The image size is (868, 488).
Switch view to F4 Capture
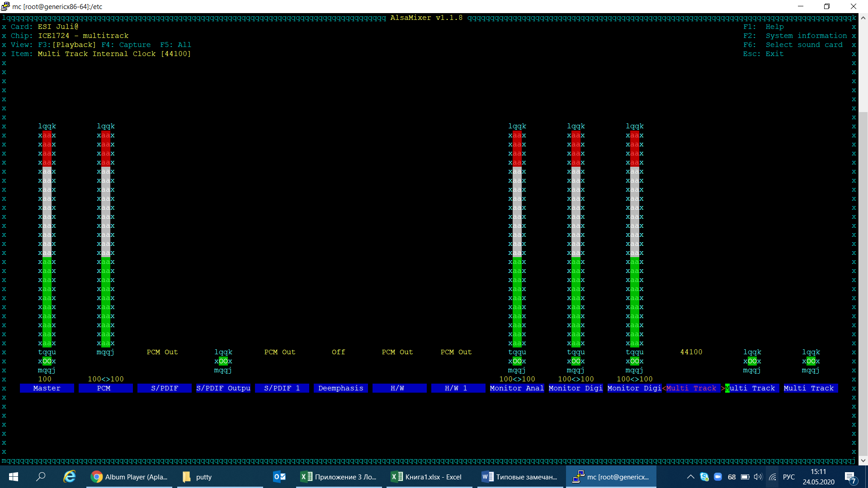126,45
